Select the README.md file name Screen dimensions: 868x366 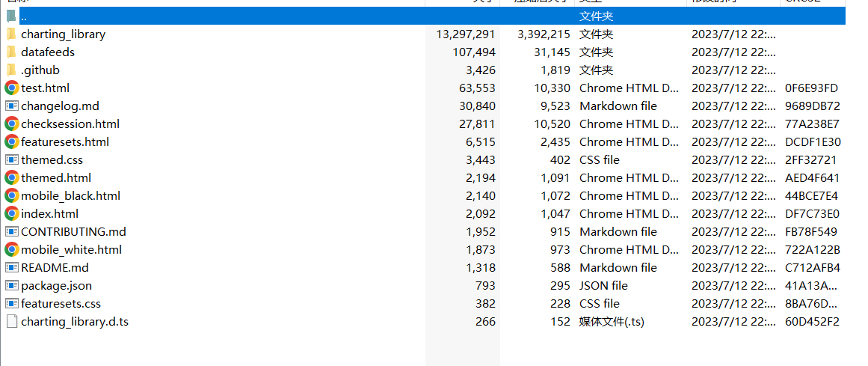click(x=55, y=268)
